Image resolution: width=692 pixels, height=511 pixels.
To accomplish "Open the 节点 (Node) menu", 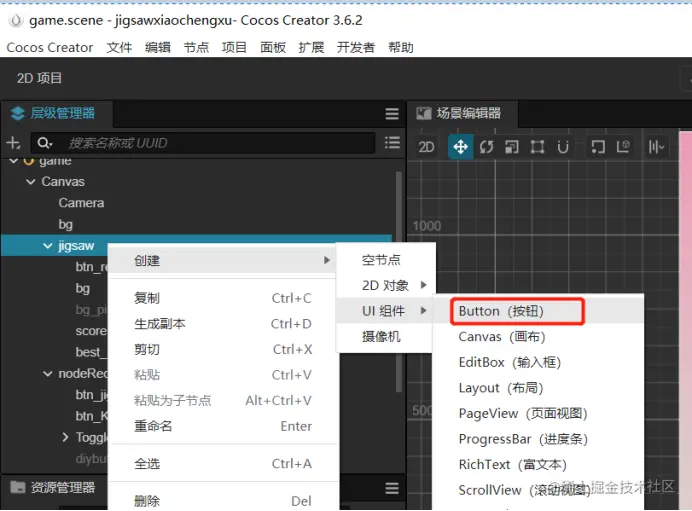I will [x=196, y=47].
